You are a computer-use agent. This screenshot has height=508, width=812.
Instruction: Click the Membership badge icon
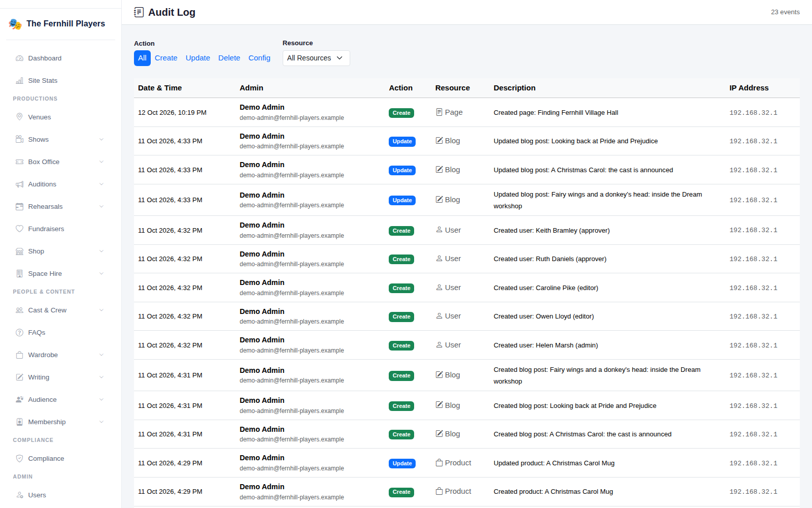pos(19,422)
